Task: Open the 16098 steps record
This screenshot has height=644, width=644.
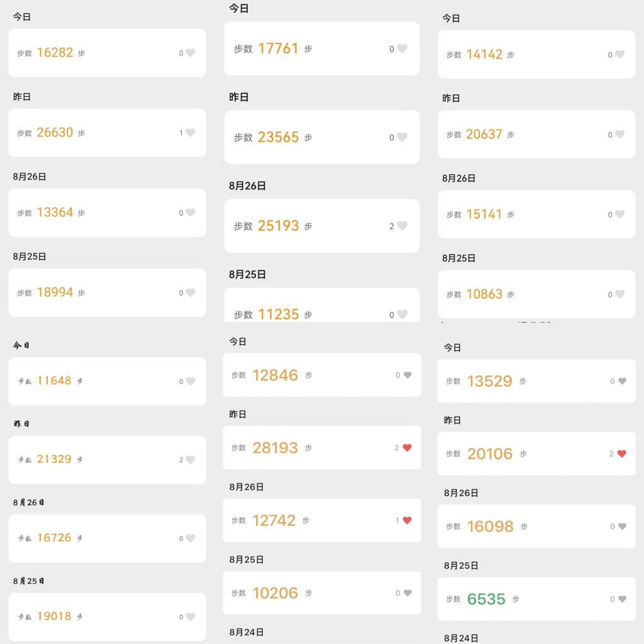Action: click(x=536, y=526)
